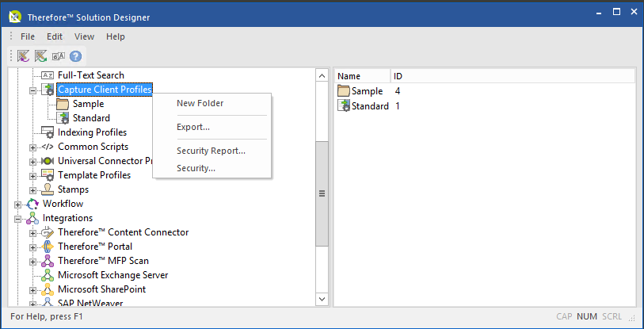
Task: Open the Edit menu
Action: pos(55,36)
